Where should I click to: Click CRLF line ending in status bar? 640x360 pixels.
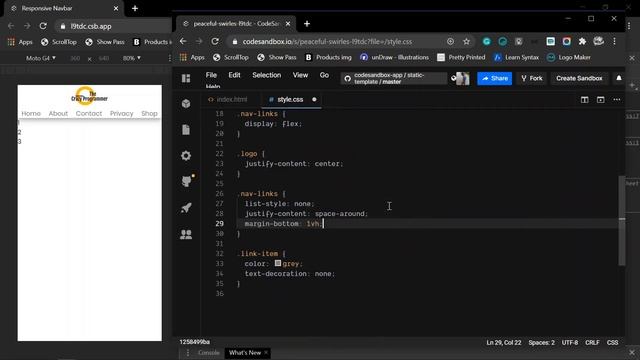click(592, 343)
